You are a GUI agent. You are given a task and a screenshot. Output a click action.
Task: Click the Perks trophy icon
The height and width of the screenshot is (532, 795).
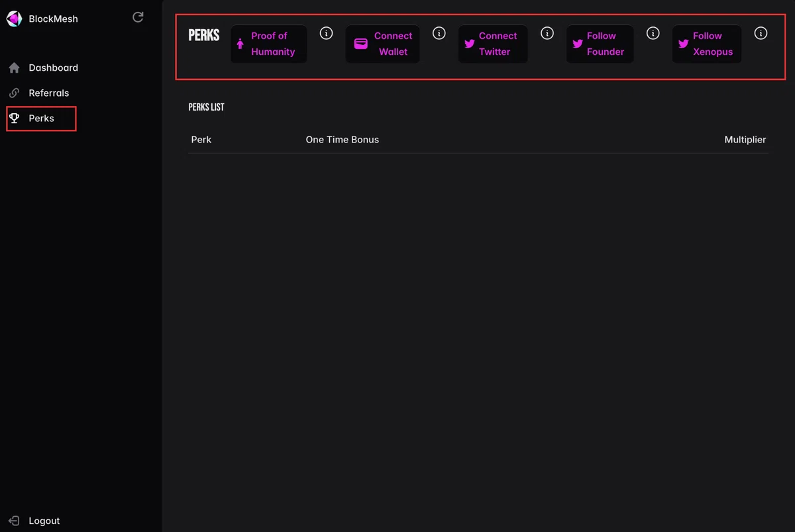(14, 118)
